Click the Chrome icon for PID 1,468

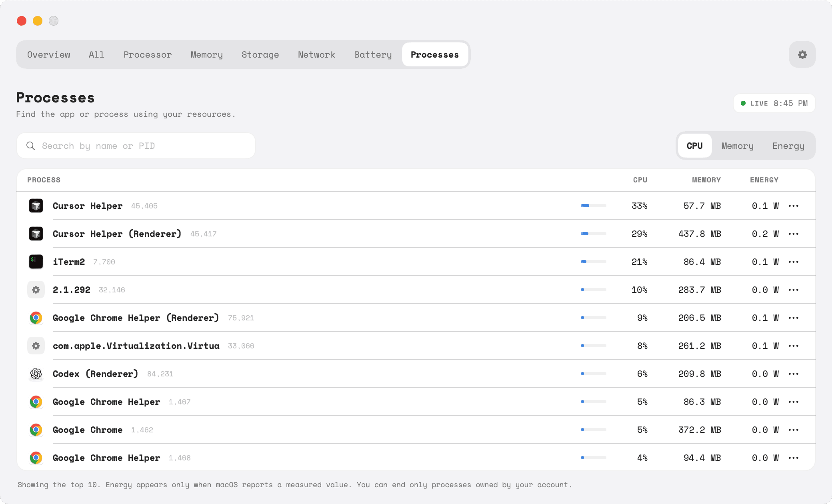36,458
